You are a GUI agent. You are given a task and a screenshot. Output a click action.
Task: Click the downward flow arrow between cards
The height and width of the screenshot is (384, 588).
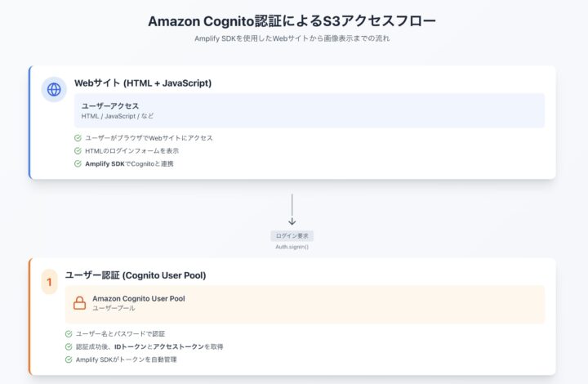292,209
